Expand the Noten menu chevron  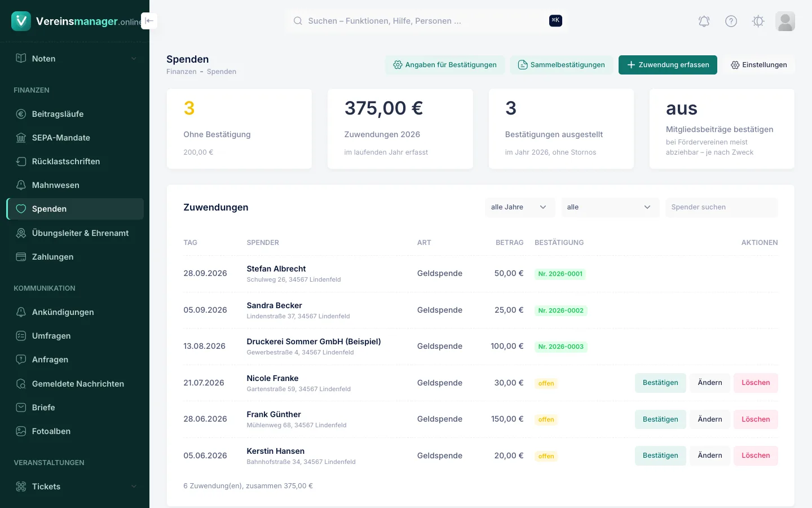pos(134,59)
